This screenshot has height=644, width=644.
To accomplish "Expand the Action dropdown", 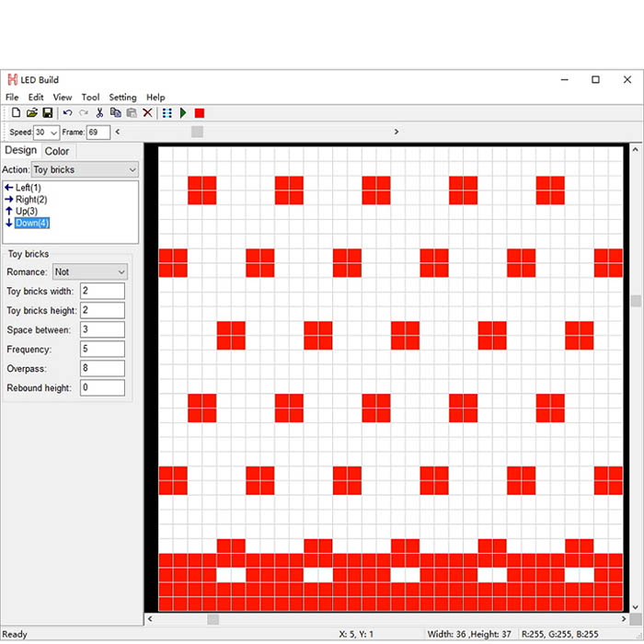I will point(132,169).
